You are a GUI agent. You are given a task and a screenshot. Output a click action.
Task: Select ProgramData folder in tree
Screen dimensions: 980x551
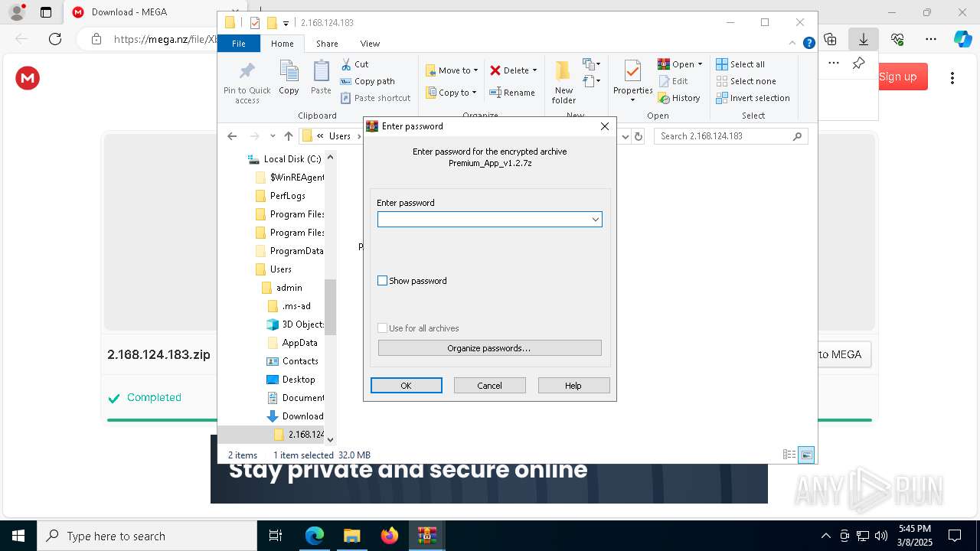289,251
